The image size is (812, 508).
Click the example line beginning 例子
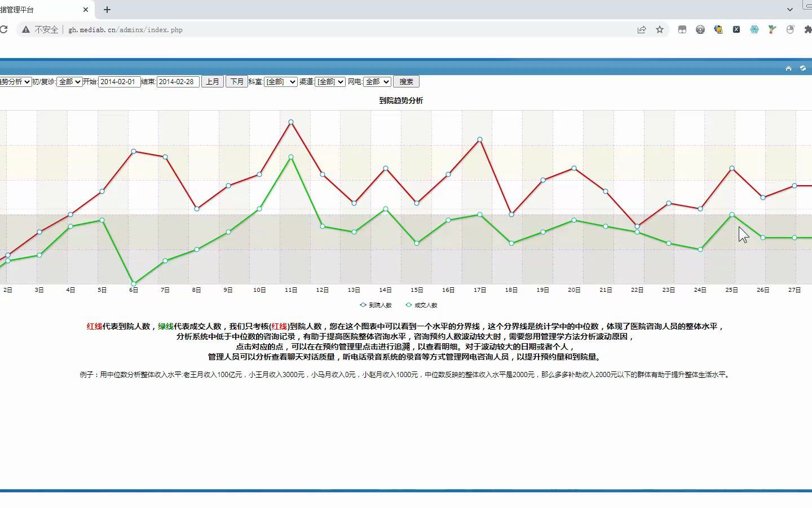coord(405,375)
